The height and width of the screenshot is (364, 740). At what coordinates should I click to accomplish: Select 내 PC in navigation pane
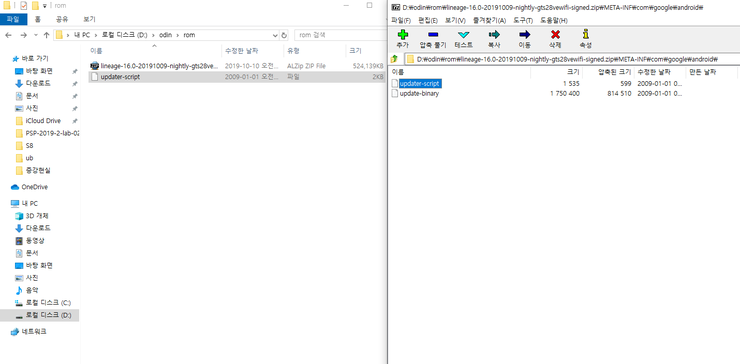(x=30, y=203)
